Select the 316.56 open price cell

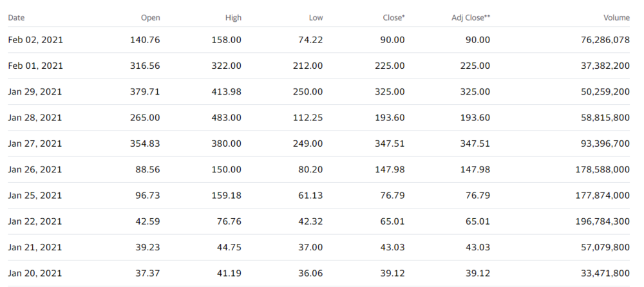coord(145,66)
